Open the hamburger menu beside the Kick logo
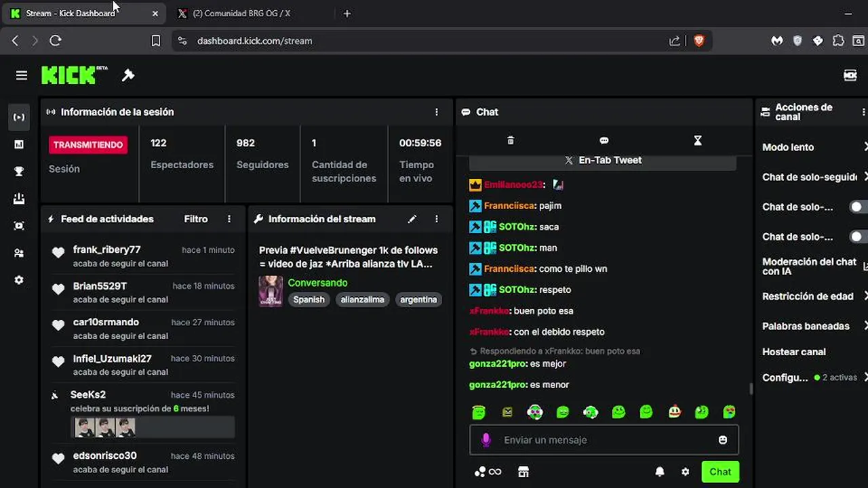This screenshot has height=488, width=868. [x=22, y=75]
